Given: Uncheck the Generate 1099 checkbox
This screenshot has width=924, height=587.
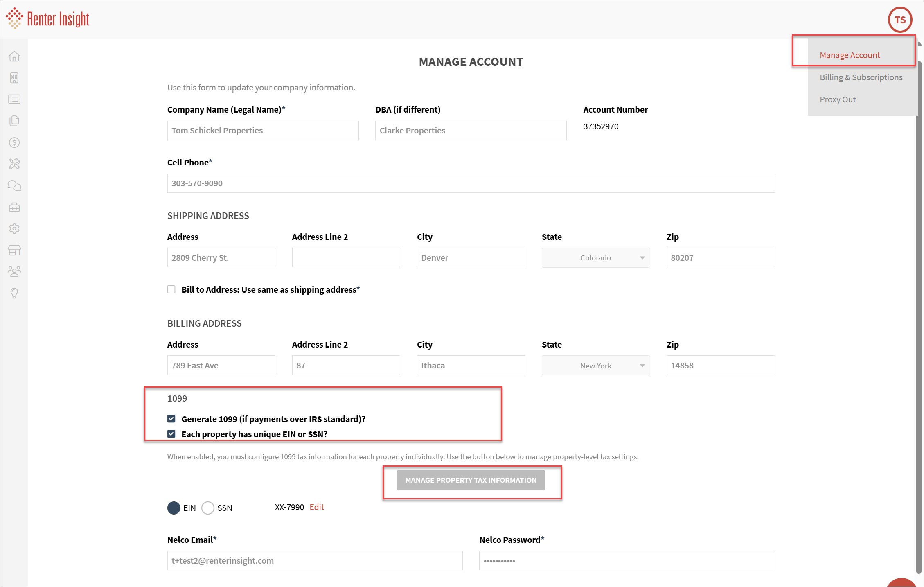Looking at the screenshot, I should [171, 419].
